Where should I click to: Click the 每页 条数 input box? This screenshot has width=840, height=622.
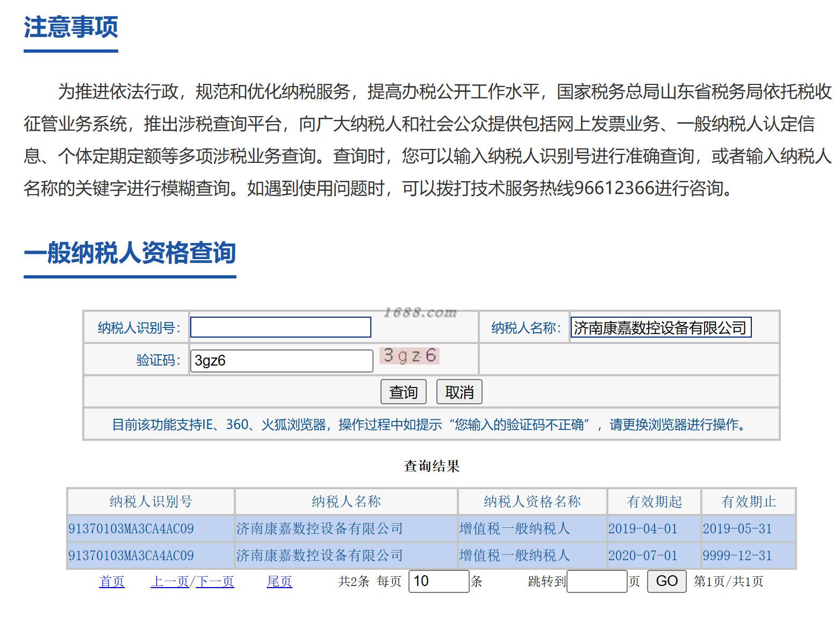pos(439,581)
